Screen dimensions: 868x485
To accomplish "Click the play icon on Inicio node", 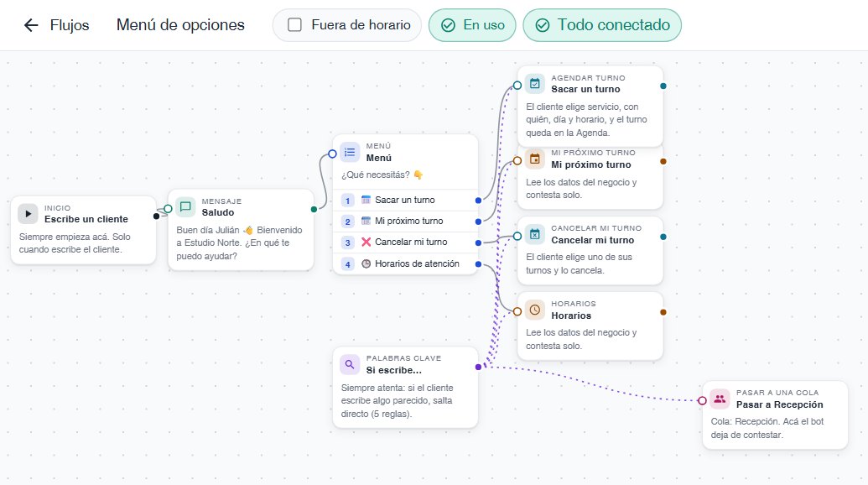I will (28, 214).
